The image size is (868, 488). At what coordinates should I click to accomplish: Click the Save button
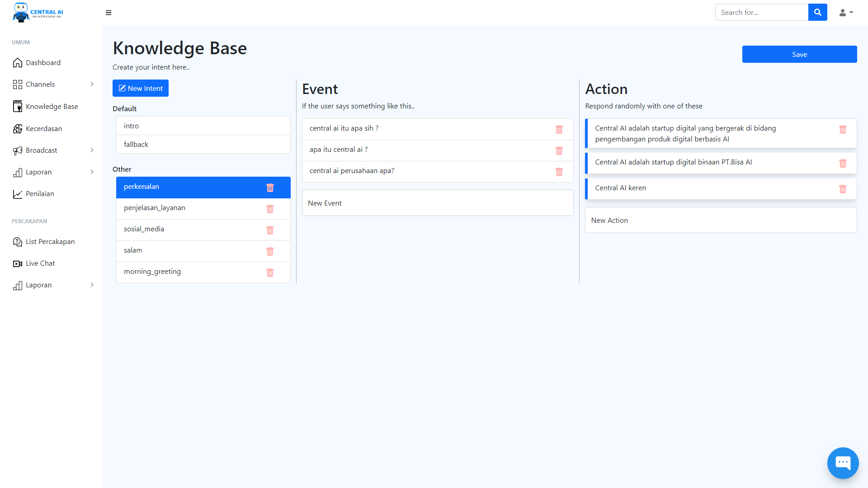pyautogui.click(x=799, y=54)
